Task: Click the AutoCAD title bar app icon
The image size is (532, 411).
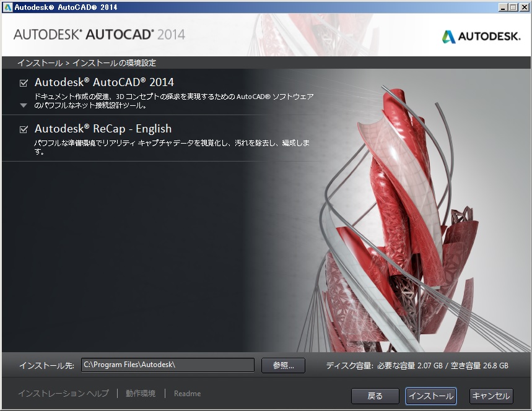Action: [x=7, y=7]
